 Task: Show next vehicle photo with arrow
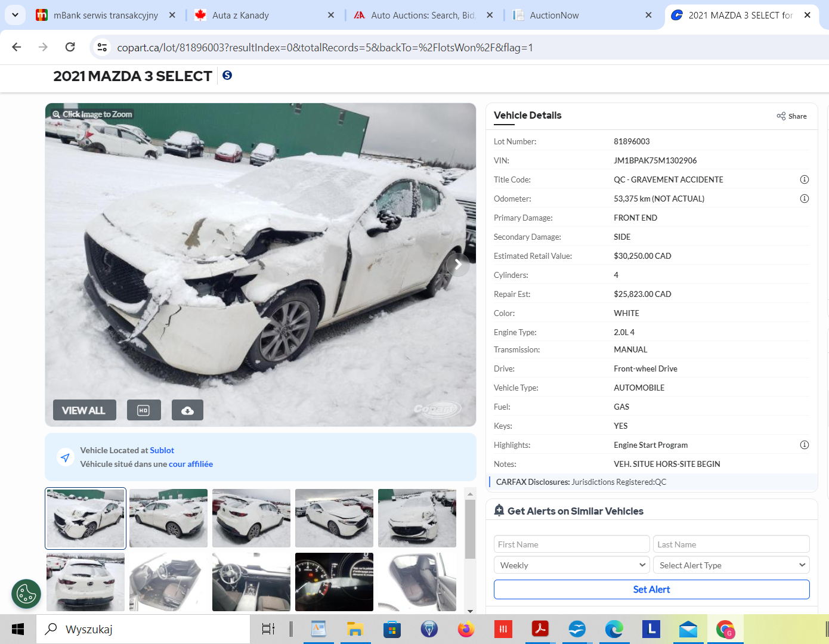pos(457,264)
